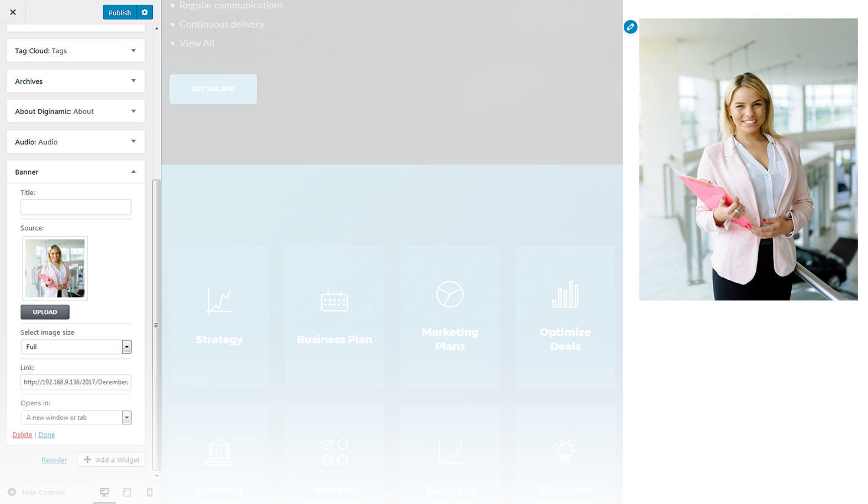The height and width of the screenshot is (504, 868).
Task: Click the banner Title input field
Action: coord(76,207)
